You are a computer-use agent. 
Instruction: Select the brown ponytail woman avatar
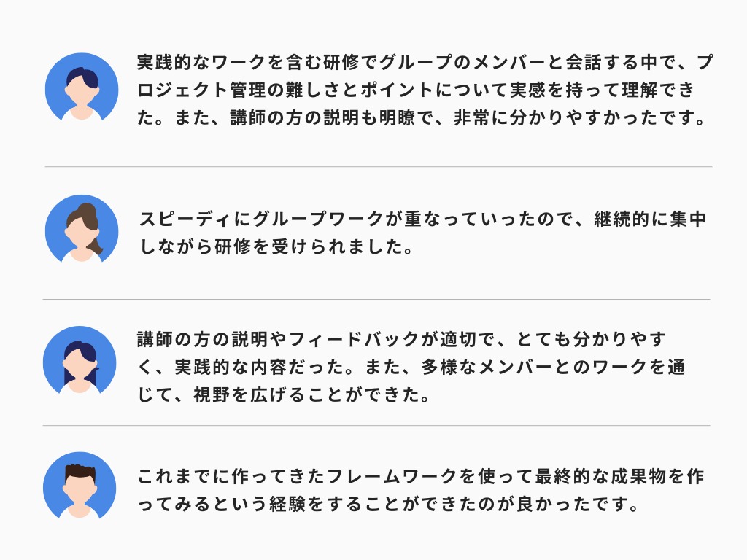pyautogui.click(x=82, y=229)
